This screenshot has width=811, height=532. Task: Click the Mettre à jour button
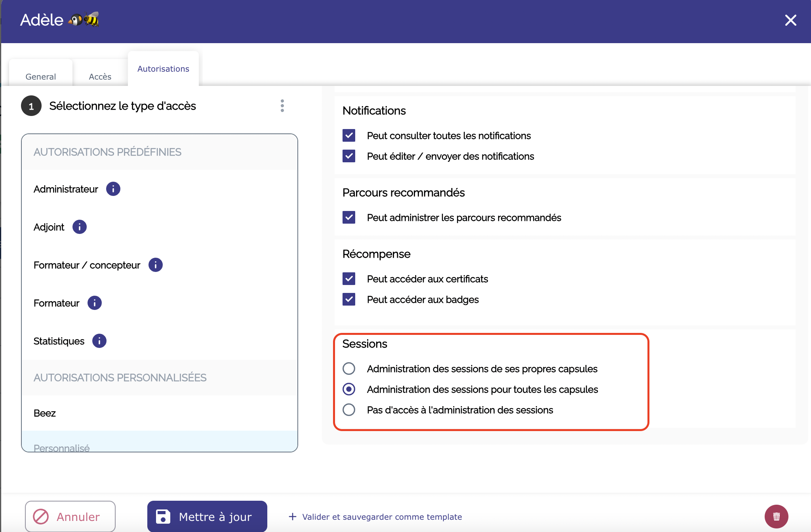tap(207, 517)
